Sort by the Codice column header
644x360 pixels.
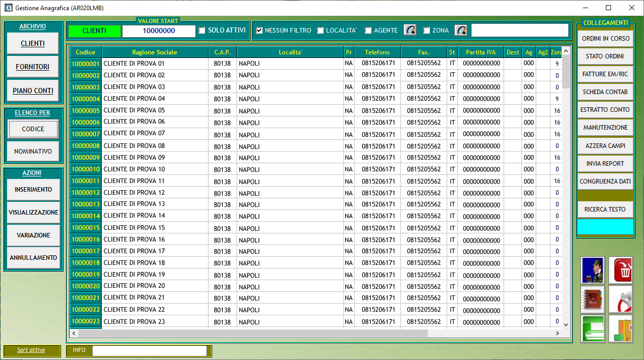(85, 52)
